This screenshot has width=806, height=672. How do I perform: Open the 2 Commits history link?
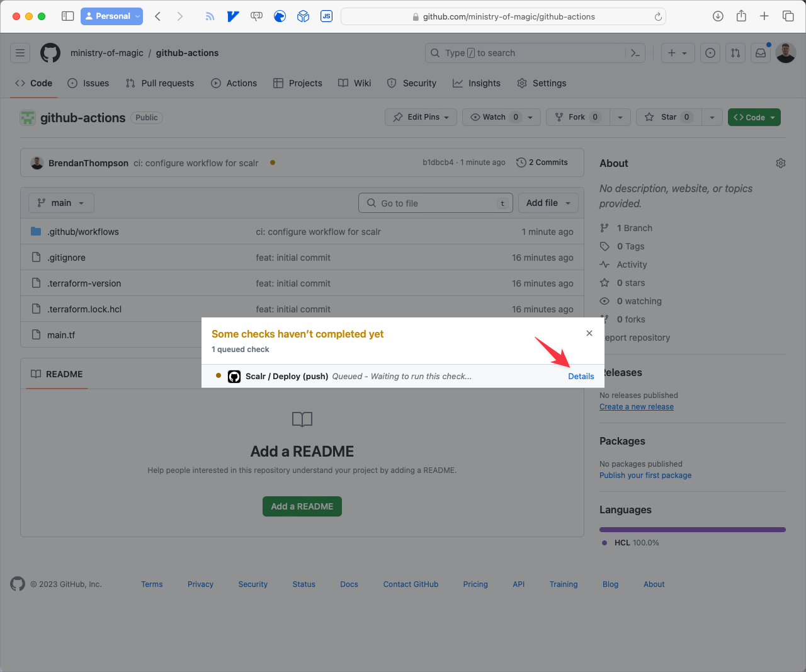542,162
